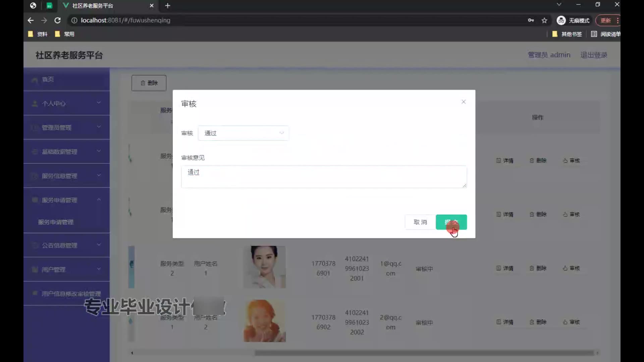Open 用户信息修改审核管理 in the sidebar
The height and width of the screenshot is (362, 644).
[66, 294]
